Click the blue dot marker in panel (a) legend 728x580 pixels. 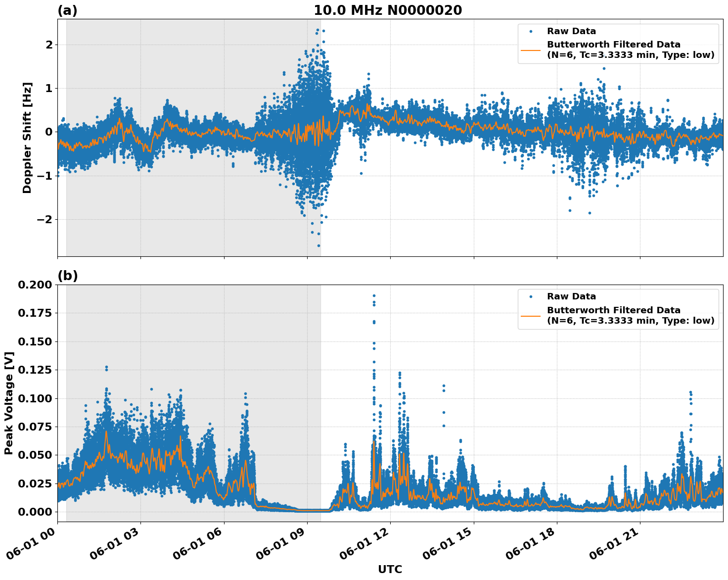pos(531,31)
